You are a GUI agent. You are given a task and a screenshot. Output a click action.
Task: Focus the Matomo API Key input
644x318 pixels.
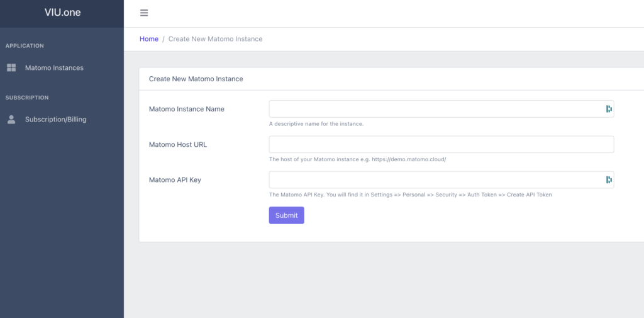click(x=434, y=179)
